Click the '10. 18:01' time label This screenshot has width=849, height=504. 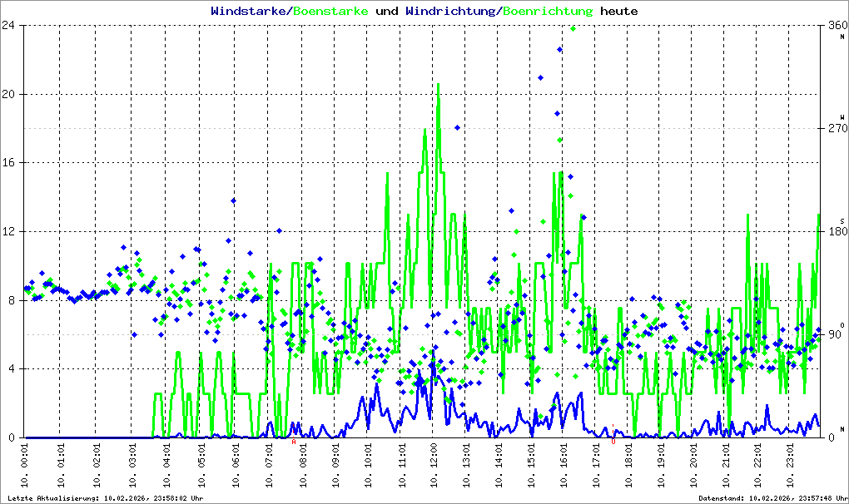pyautogui.click(x=628, y=466)
